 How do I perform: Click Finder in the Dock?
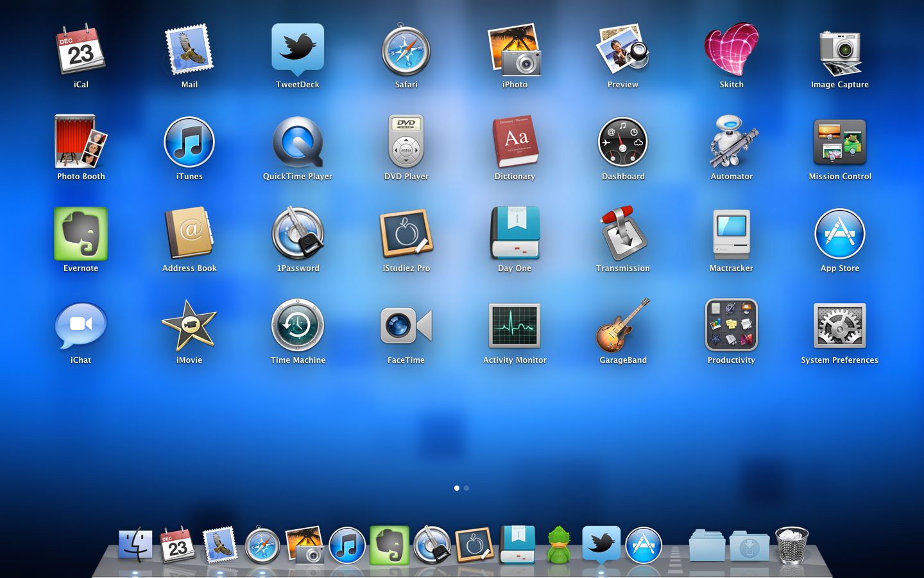pos(135,546)
